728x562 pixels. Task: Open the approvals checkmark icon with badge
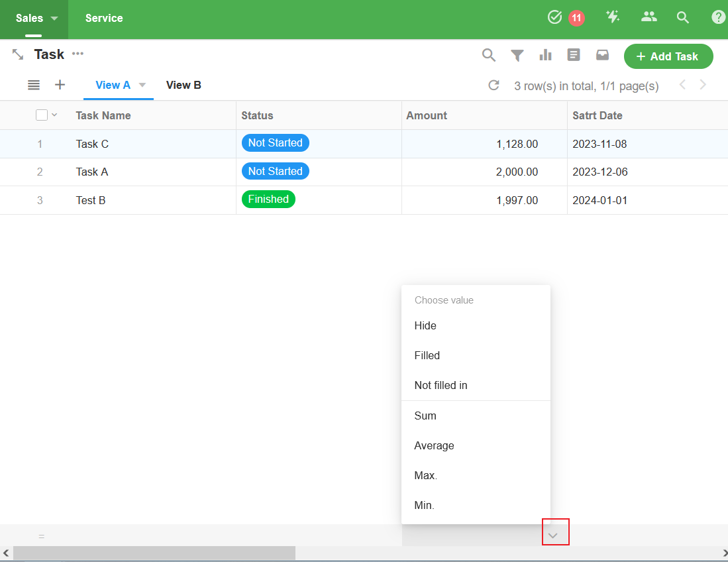[555, 18]
